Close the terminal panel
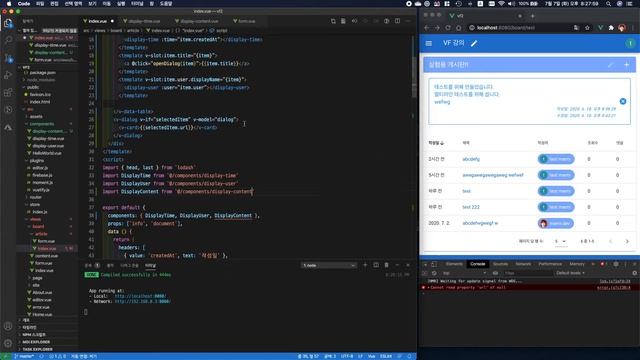This screenshot has height=360, width=640. click(x=408, y=265)
